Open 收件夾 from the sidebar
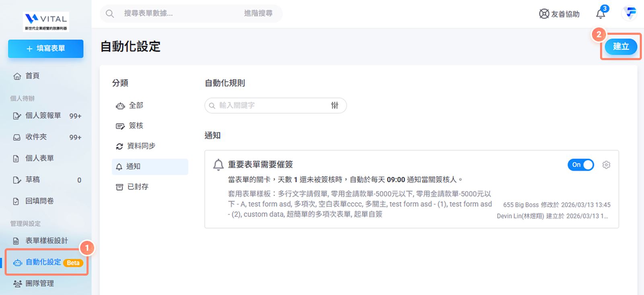This screenshot has width=644, height=295. pos(36,137)
